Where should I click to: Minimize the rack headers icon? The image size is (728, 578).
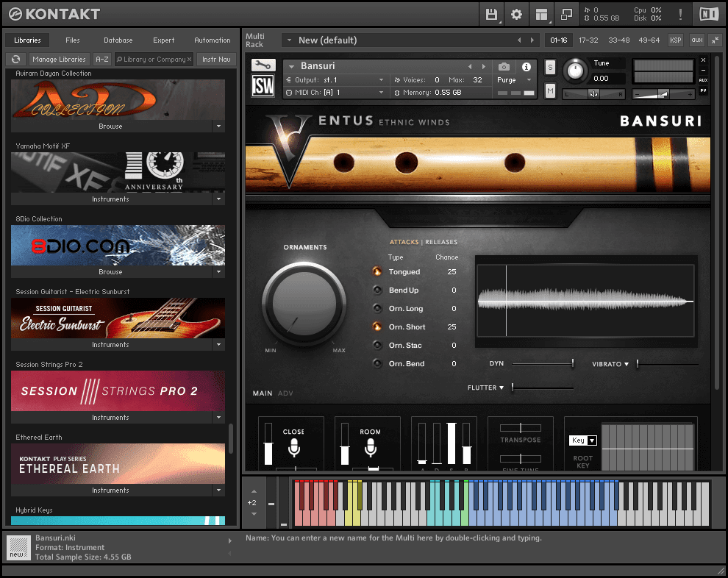(x=715, y=40)
